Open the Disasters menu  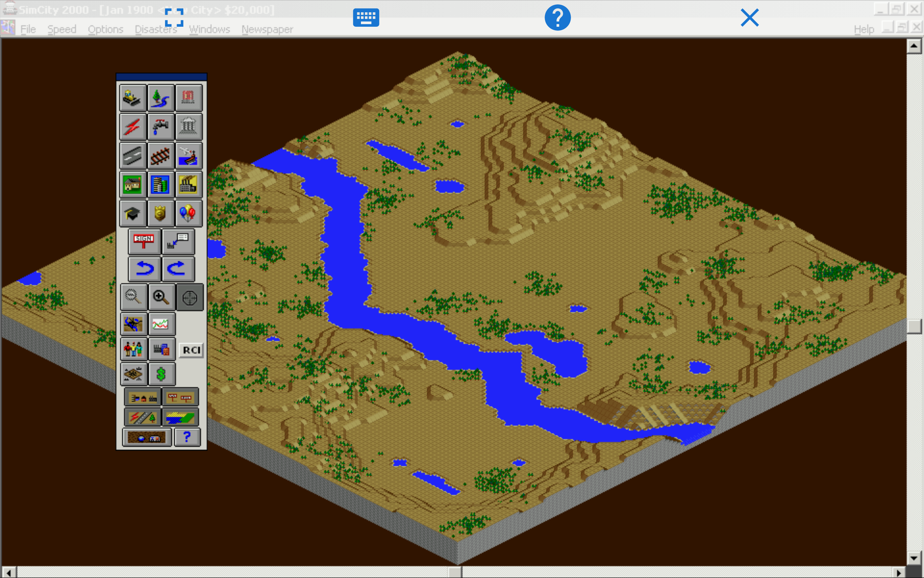tap(156, 29)
